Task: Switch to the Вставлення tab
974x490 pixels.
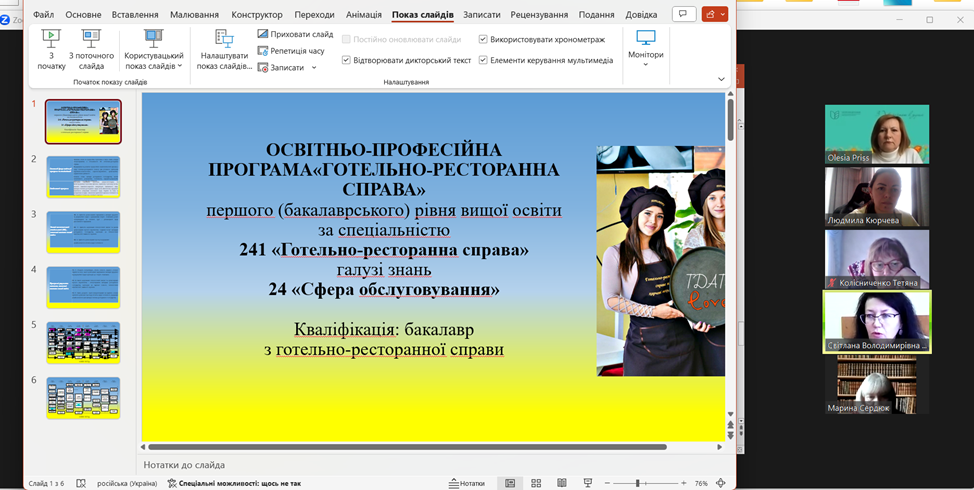Action: [x=134, y=15]
